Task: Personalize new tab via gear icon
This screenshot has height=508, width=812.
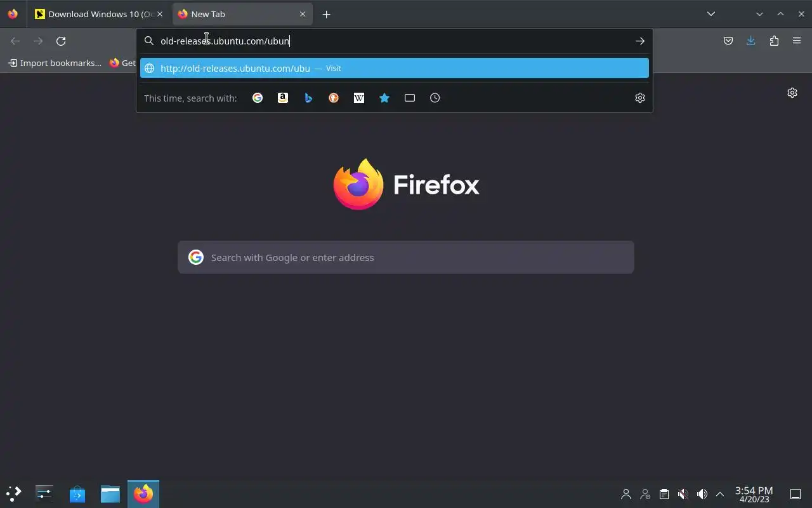Action: [x=792, y=93]
